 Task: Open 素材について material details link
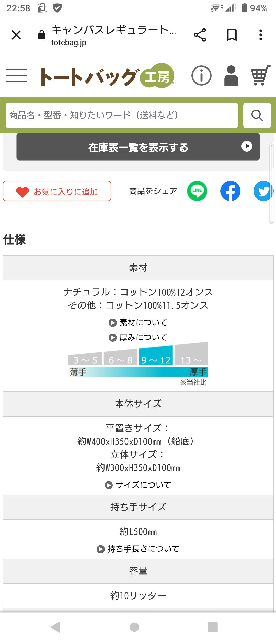click(x=138, y=323)
